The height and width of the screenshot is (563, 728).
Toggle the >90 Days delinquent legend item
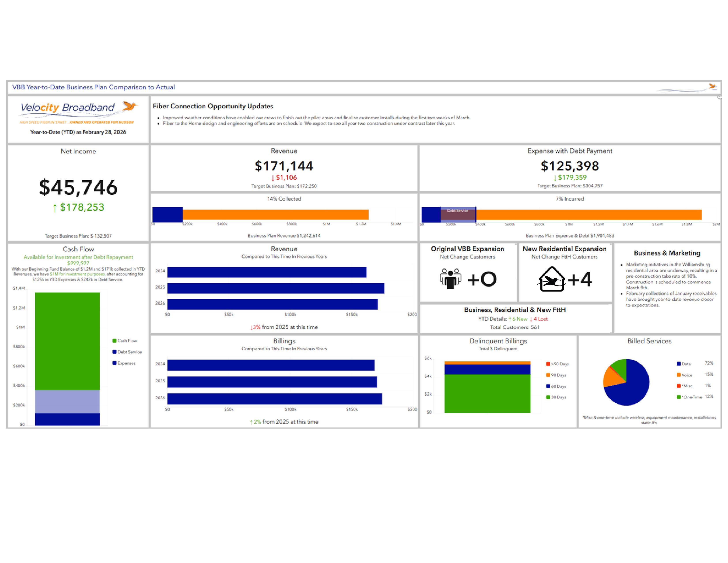557,364
